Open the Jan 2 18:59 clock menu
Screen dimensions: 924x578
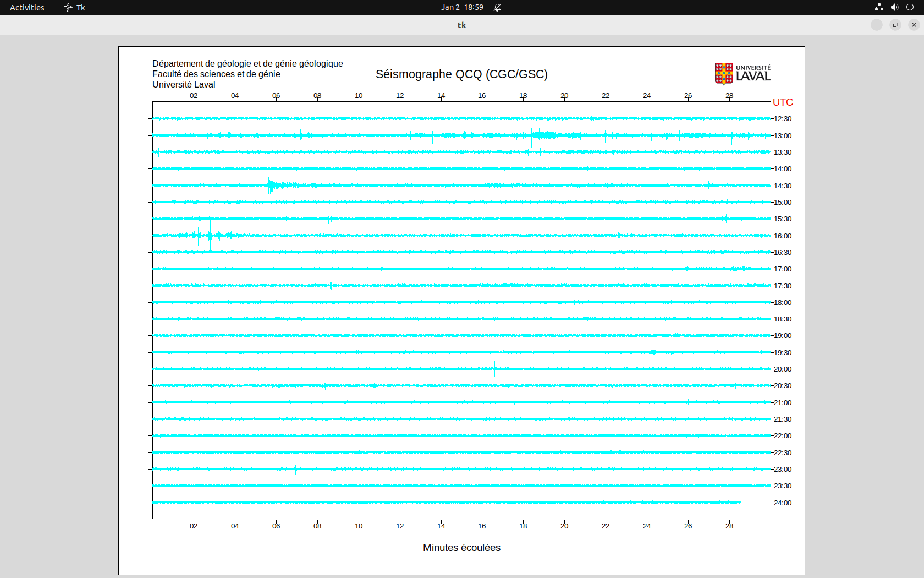pos(462,7)
